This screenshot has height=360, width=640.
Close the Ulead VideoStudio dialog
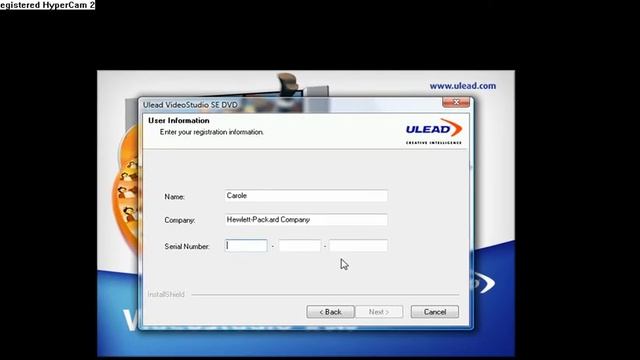[456, 102]
